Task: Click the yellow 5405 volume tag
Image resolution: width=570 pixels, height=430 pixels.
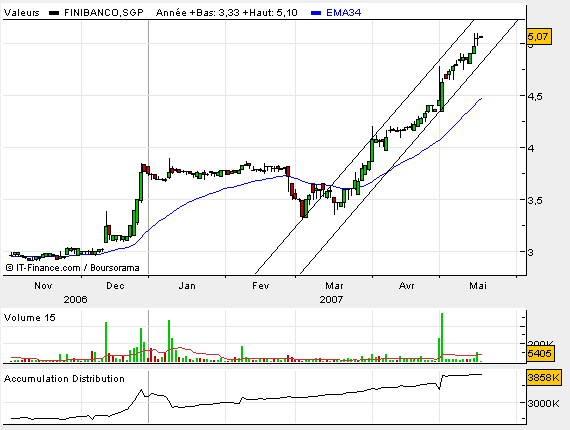Action: [540, 353]
